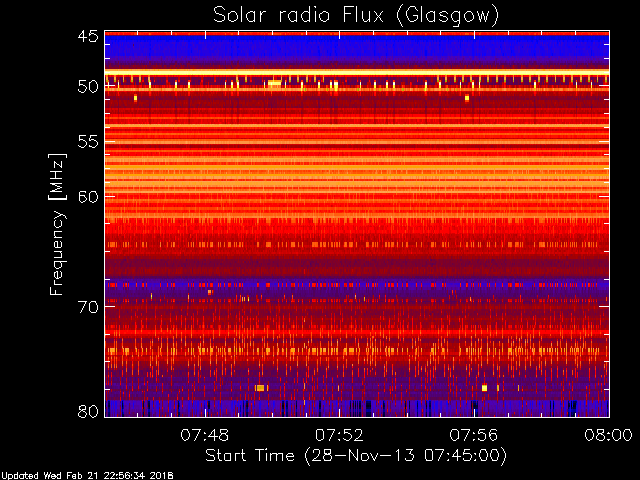Select the 60 frequency tick label
Viewport: 640px width, 480px height.
pyautogui.click(x=88, y=197)
